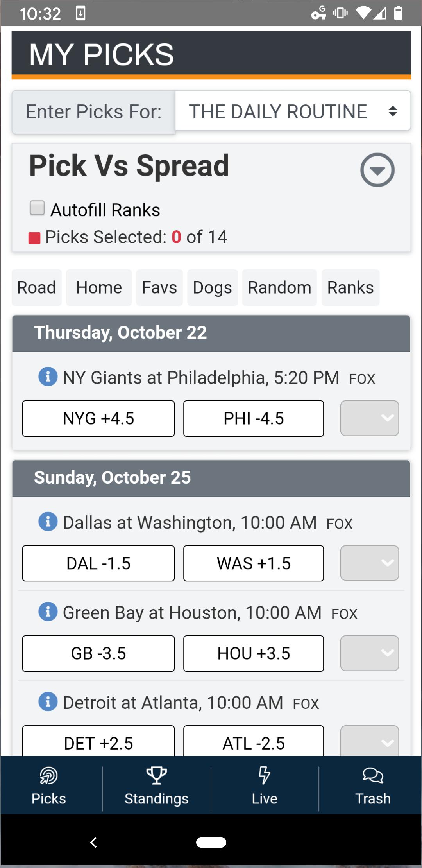Collapse the Pick Vs Spread panel

[377, 170]
